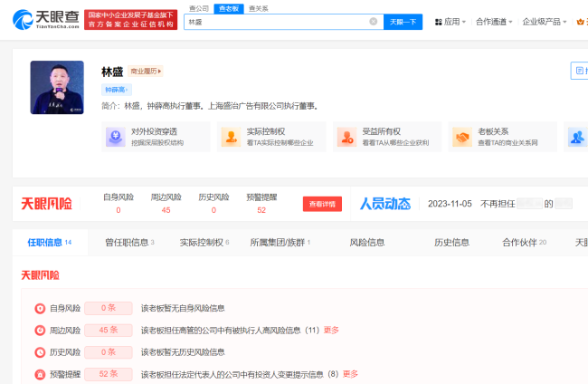
Task: Open the 商业履历 tag
Action: (146, 71)
